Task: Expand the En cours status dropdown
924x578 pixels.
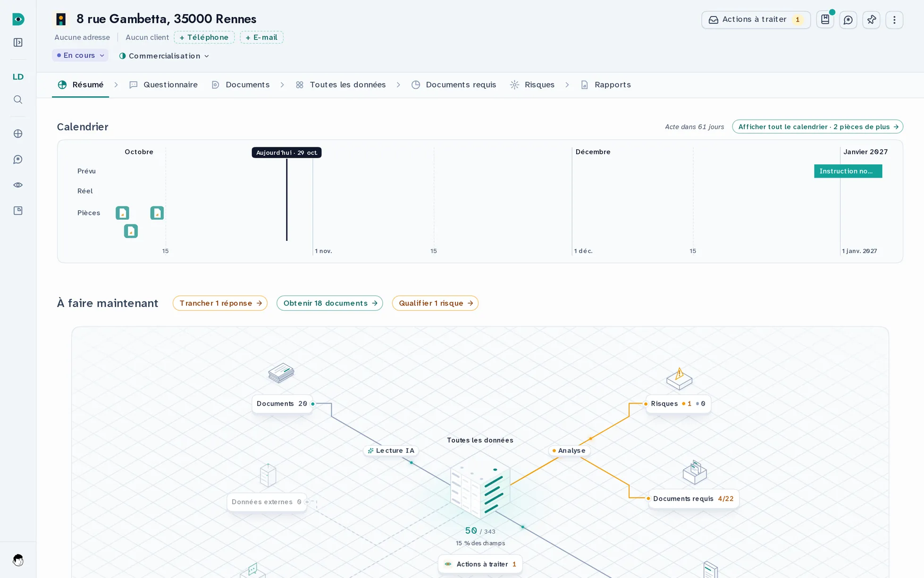Action: click(x=80, y=55)
